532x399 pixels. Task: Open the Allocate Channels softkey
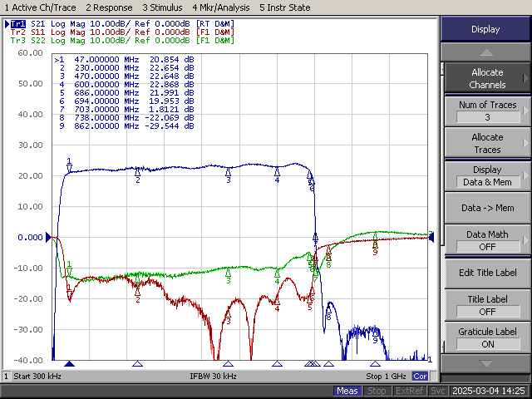click(487, 78)
